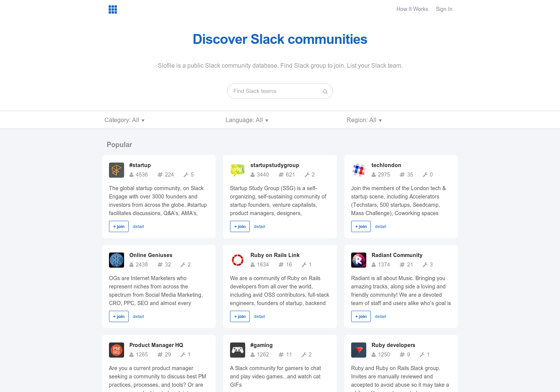
Task: Open the Ruby developers title
Action: pyautogui.click(x=394, y=345)
